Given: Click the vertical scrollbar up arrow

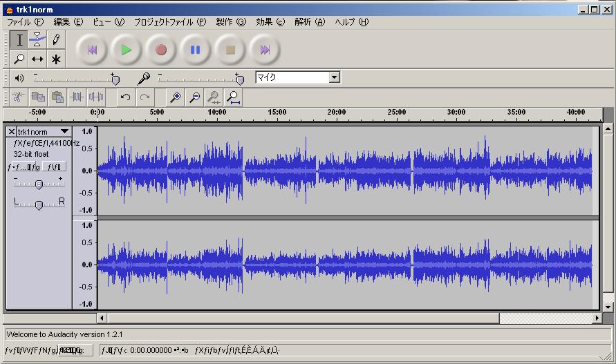Looking at the screenshot, I should click(x=608, y=128).
